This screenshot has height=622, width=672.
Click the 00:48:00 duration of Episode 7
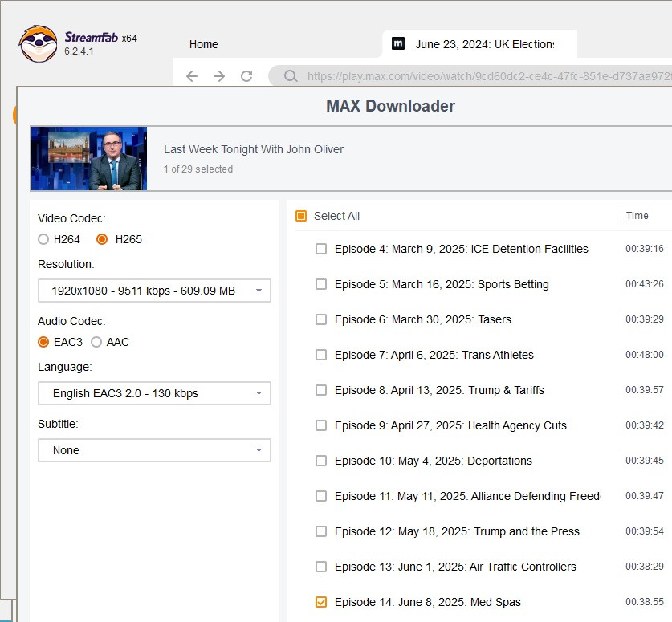(645, 355)
